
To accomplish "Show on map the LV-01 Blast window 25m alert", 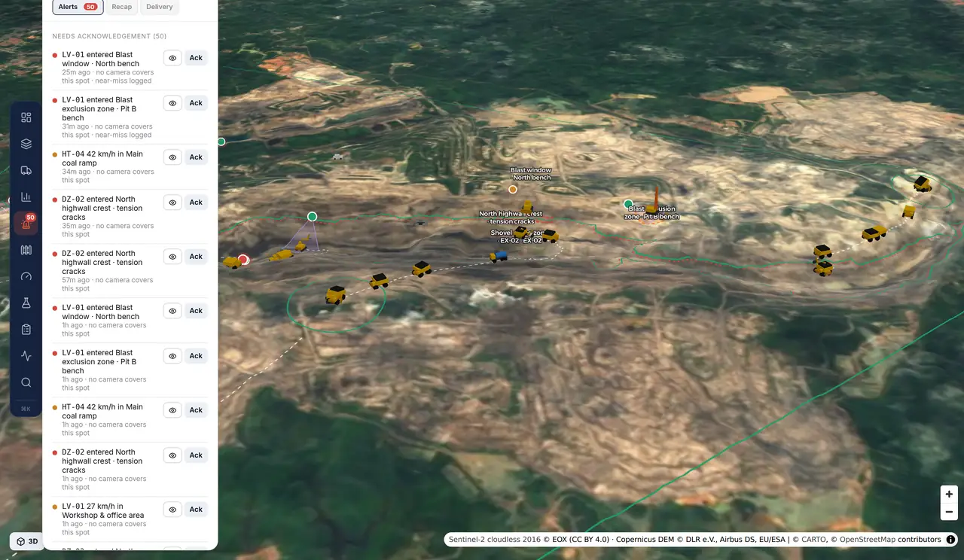I will pos(172,58).
